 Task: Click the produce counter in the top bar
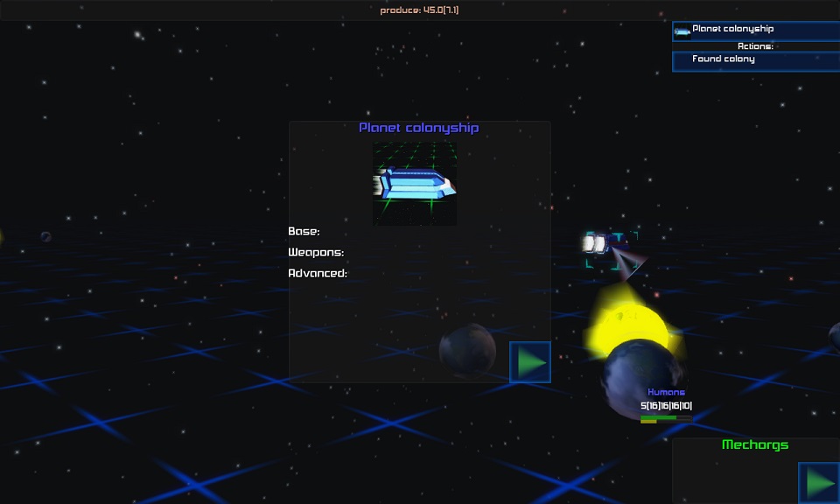(419, 10)
